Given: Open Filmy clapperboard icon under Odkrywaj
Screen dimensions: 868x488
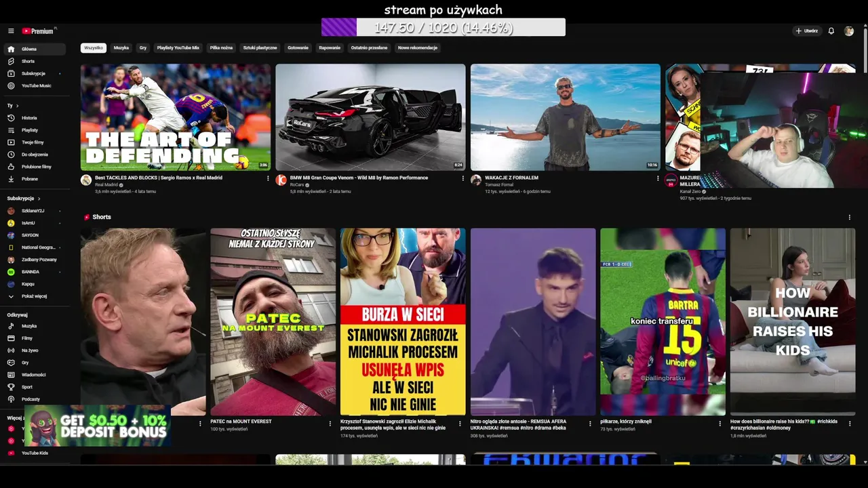Looking at the screenshot, I should (x=11, y=338).
